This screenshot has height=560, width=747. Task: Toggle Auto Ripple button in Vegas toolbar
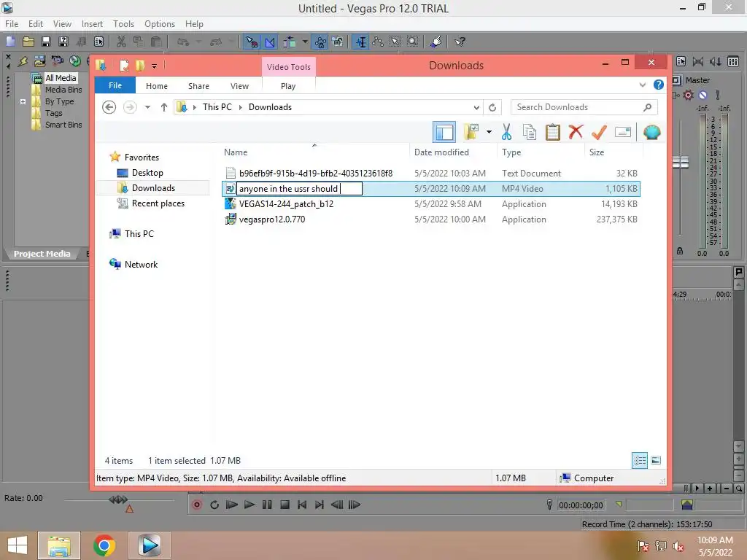click(289, 42)
